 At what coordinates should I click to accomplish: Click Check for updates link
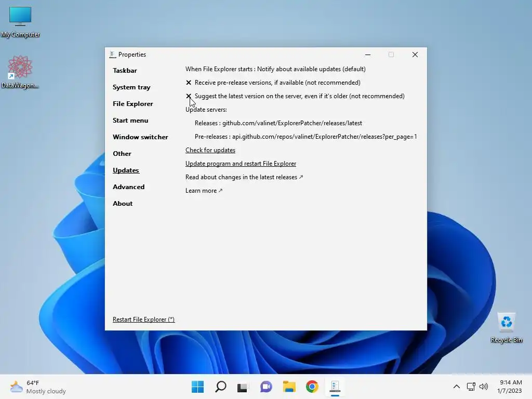(210, 150)
